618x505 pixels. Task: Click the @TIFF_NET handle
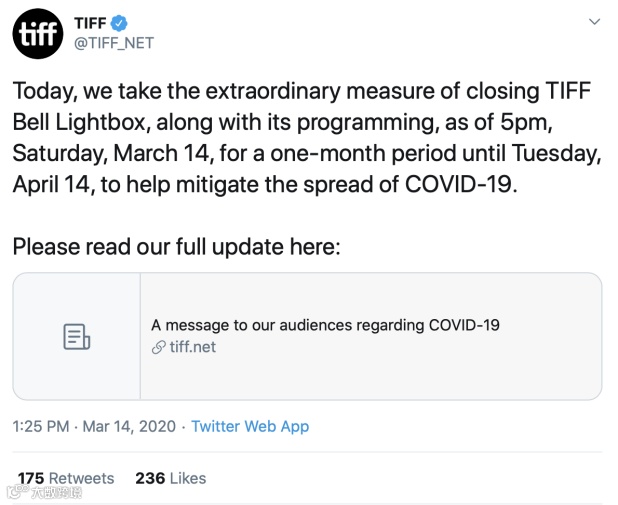(113, 43)
